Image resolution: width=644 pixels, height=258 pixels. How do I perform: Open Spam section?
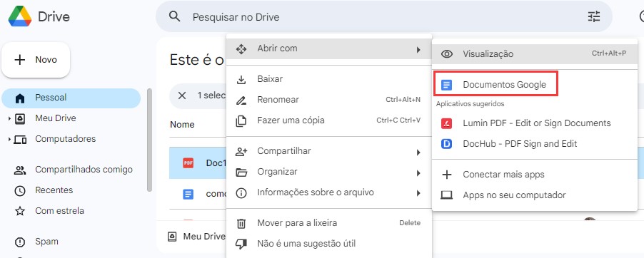[x=46, y=242]
